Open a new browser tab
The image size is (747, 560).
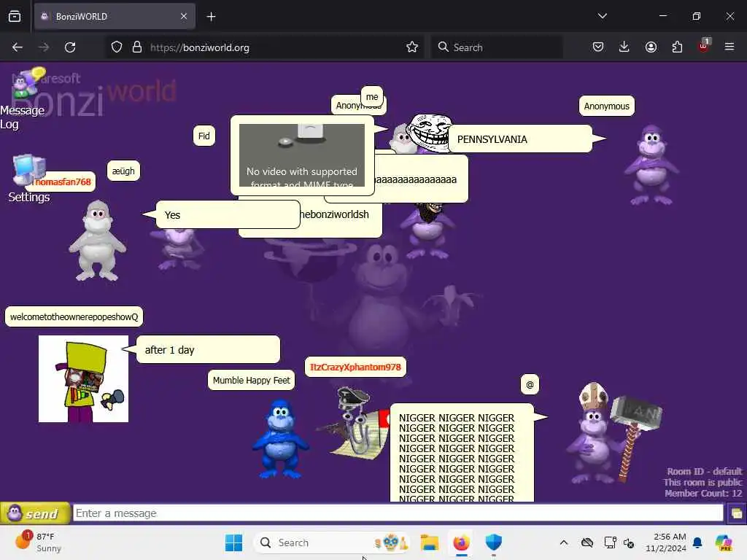coord(211,17)
